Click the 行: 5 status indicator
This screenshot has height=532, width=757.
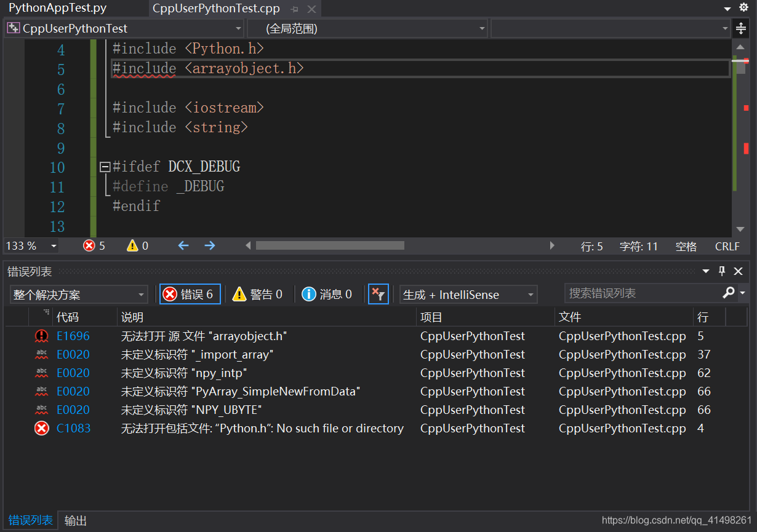point(592,247)
